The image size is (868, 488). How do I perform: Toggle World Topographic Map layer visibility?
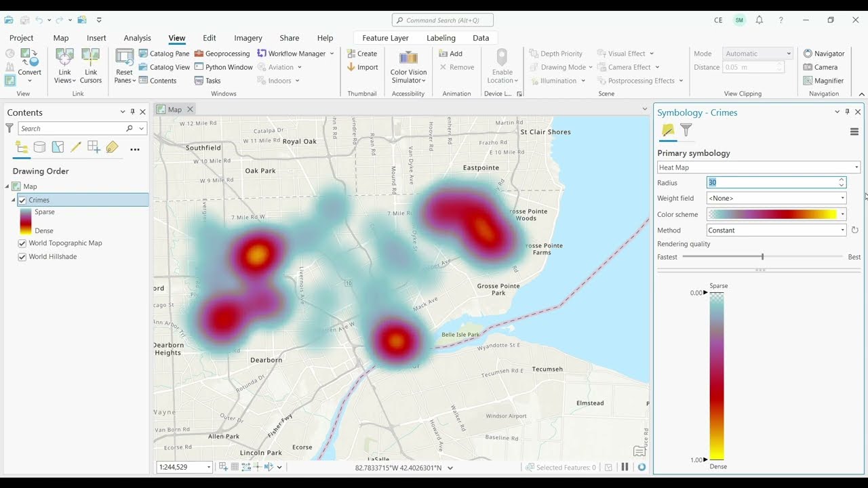[x=22, y=243]
